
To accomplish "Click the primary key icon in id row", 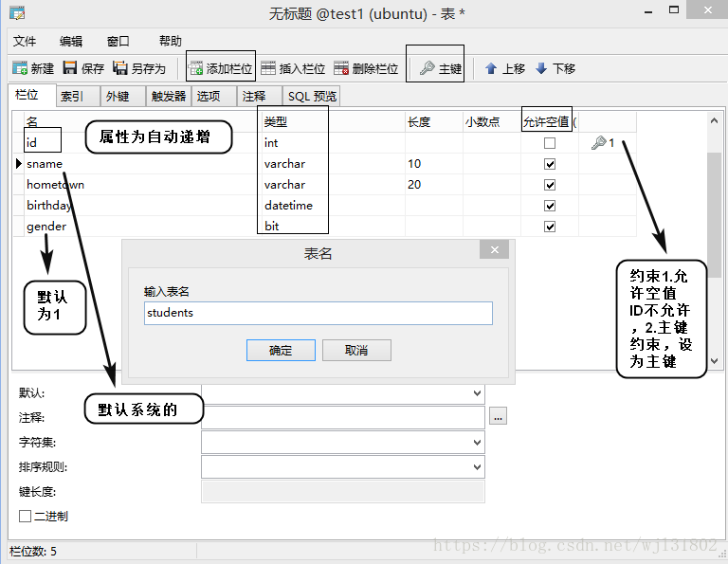I will click(599, 142).
